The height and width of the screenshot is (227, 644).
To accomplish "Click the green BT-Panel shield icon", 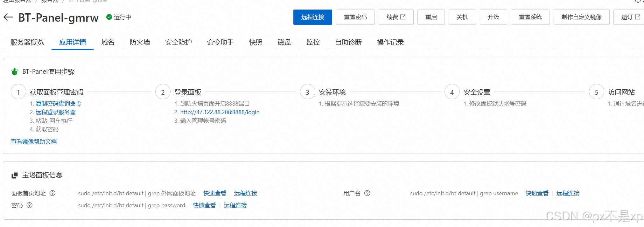I will click(x=15, y=72).
